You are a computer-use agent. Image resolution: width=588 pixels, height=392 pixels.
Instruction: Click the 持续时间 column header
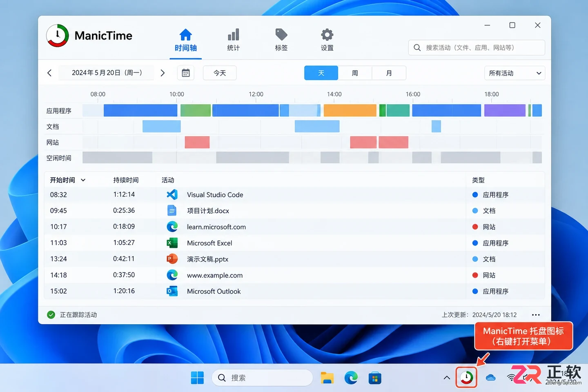[x=126, y=180]
